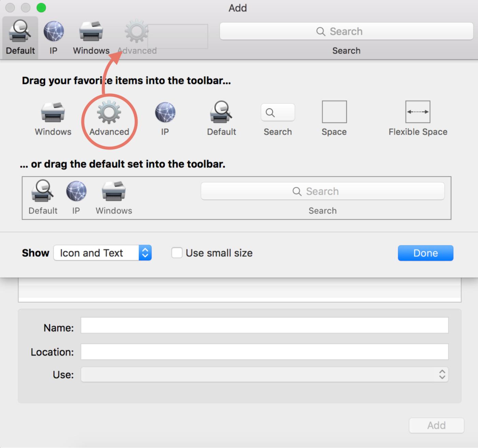Click IP globe in the default set
This screenshot has width=478, height=448.
click(76, 198)
